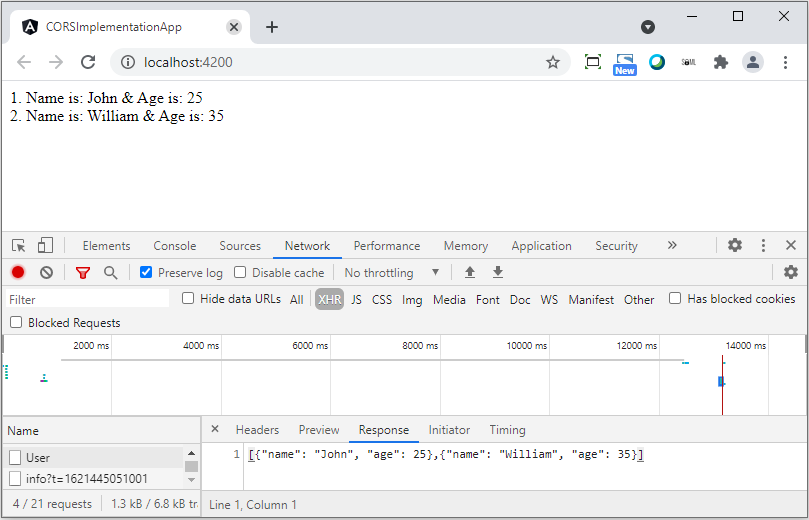Reload the localhost:4200 page
The width and height of the screenshot is (809, 520).
[x=88, y=62]
